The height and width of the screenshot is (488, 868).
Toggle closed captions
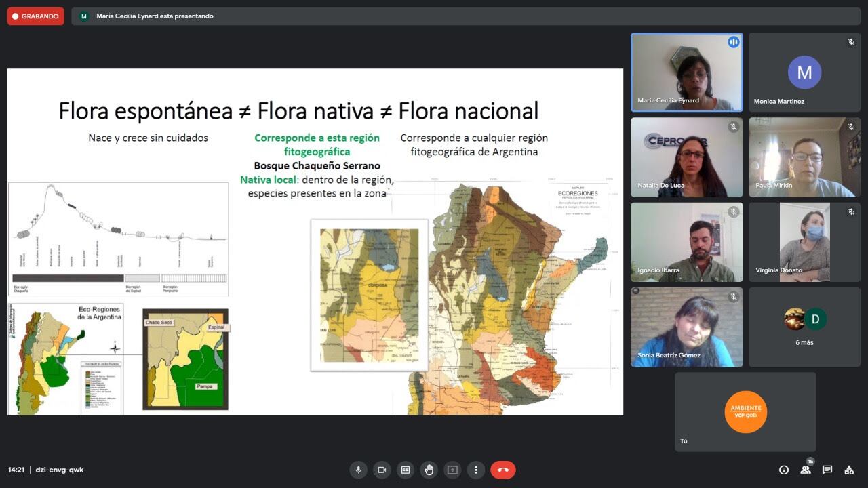pyautogui.click(x=406, y=470)
